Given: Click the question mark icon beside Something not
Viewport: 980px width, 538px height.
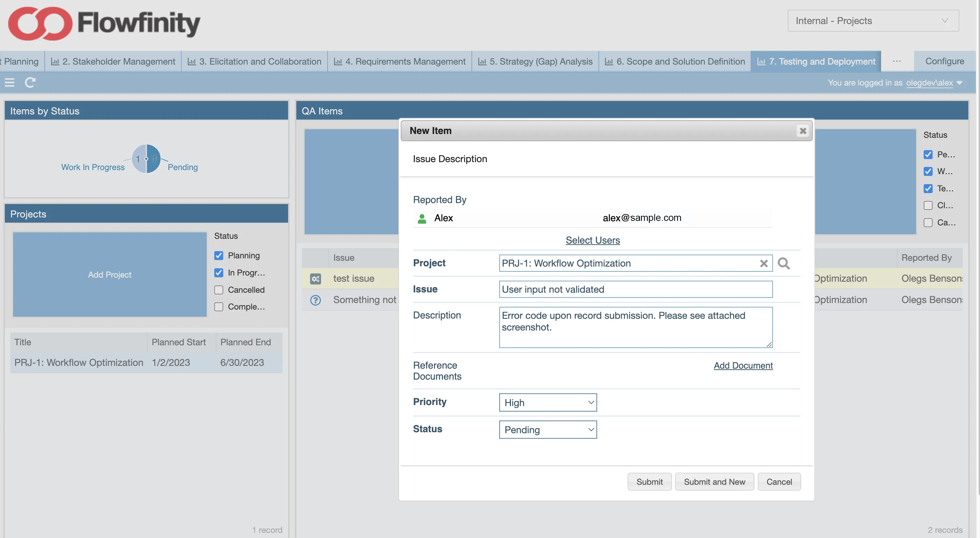Looking at the screenshot, I should 315,300.
